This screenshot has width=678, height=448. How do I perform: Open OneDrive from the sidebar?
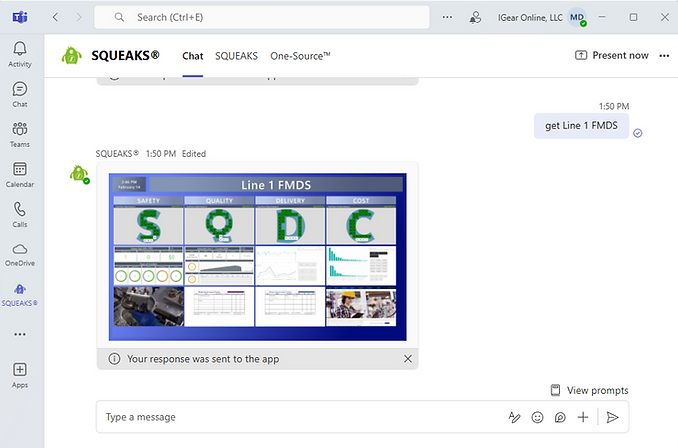20,254
